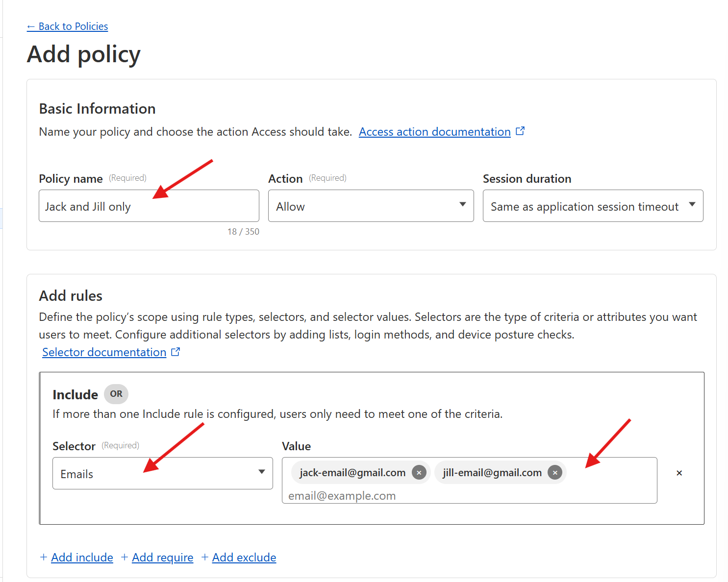Image resolution: width=728 pixels, height=582 pixels.
Task: Remove jill-email@gmail.com using its x icon
Action: pyautogui.click(x=554, y=472)
